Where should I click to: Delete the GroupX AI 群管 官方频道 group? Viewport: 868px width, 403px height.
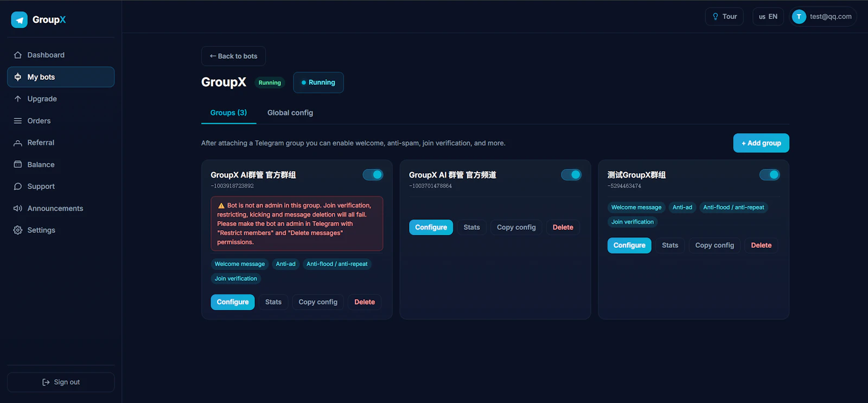coord(563,228)
